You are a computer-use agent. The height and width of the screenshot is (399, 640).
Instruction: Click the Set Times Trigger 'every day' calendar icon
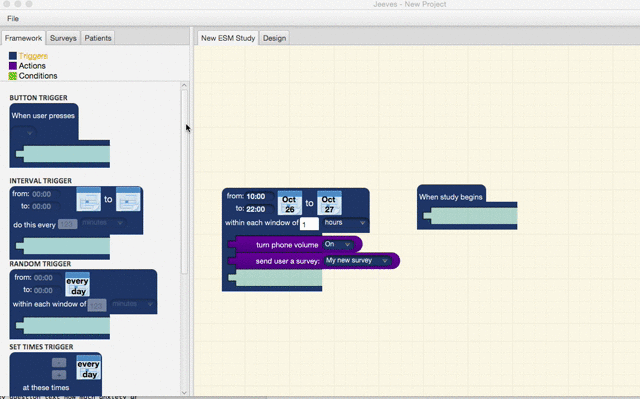(89, 368)
